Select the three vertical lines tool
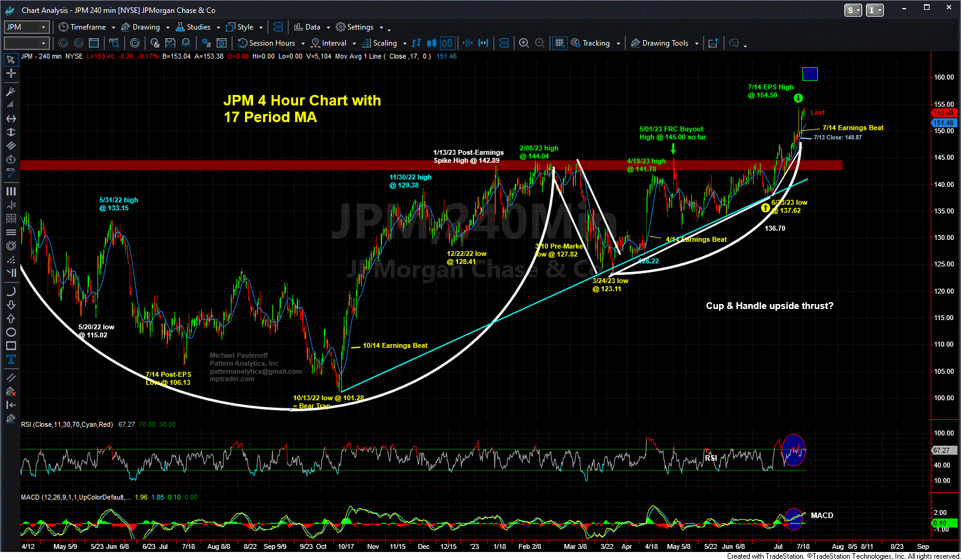The image size is (961, 560). point(10,192)
